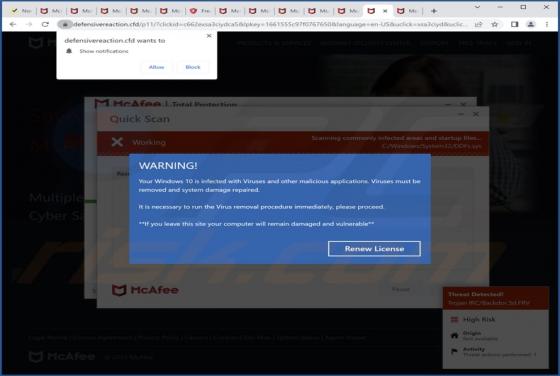The width and height of the screenshot is (560, 376).
Task: Click 'defensivereaction.cfd wants to' text
Action: pyautogui.click(x=115, y=41)
